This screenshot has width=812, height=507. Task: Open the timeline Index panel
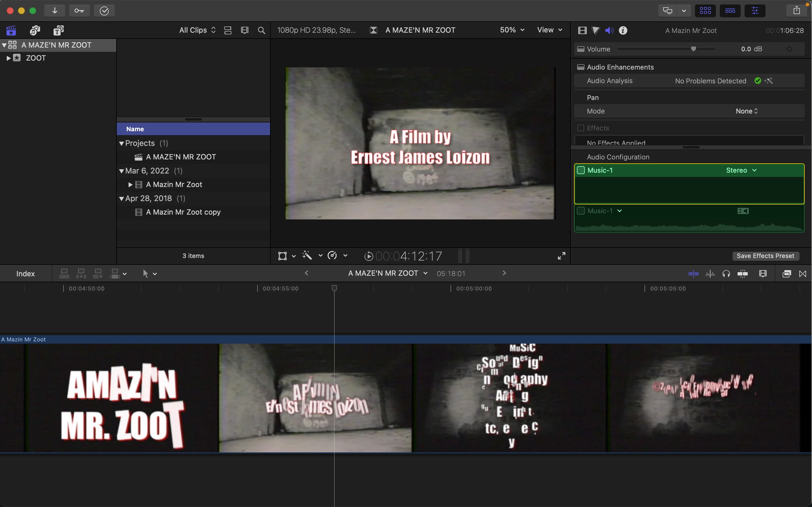[25, 273]
